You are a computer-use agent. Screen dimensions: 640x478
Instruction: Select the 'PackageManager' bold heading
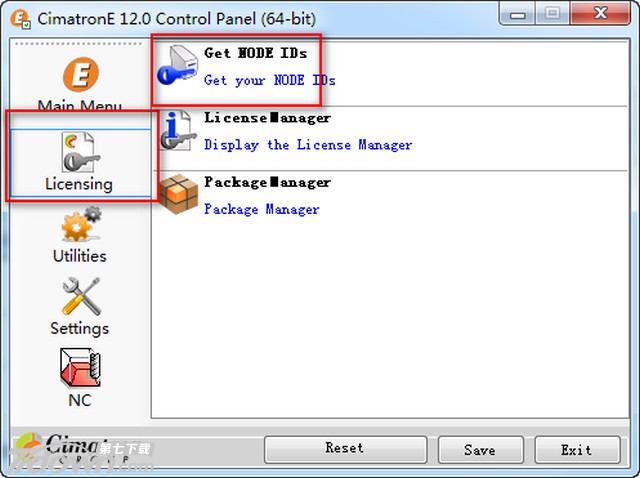267,182
